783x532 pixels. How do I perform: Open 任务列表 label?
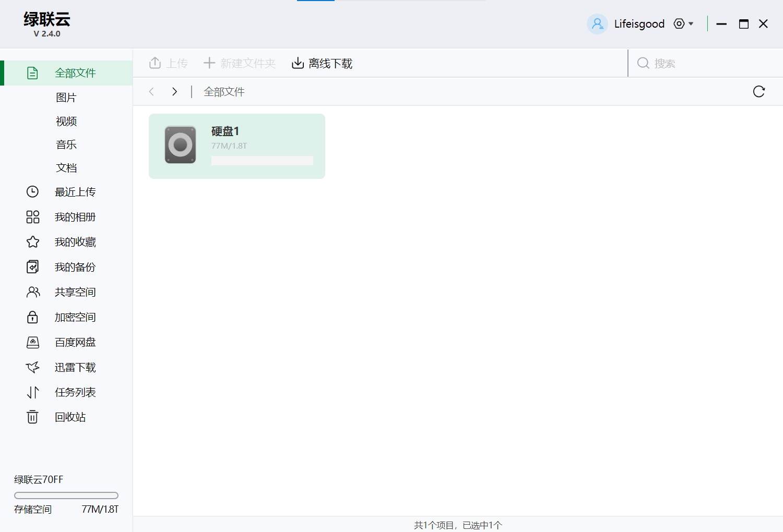pos(75,392)
